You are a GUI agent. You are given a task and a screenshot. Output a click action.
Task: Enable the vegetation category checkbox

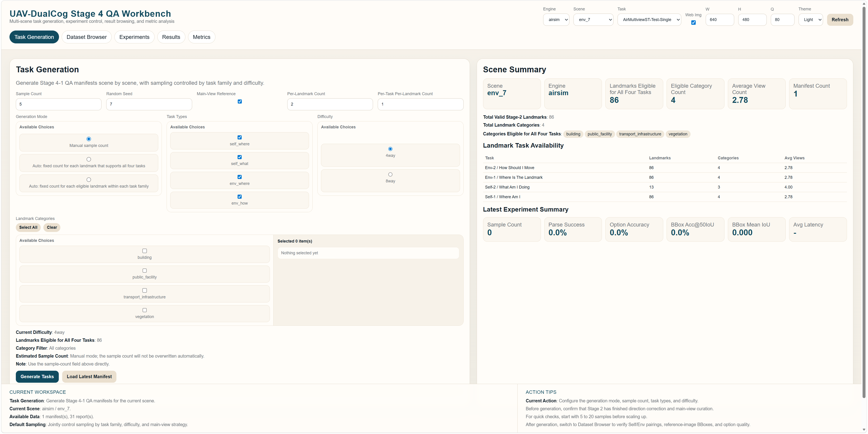pos(144,310)
